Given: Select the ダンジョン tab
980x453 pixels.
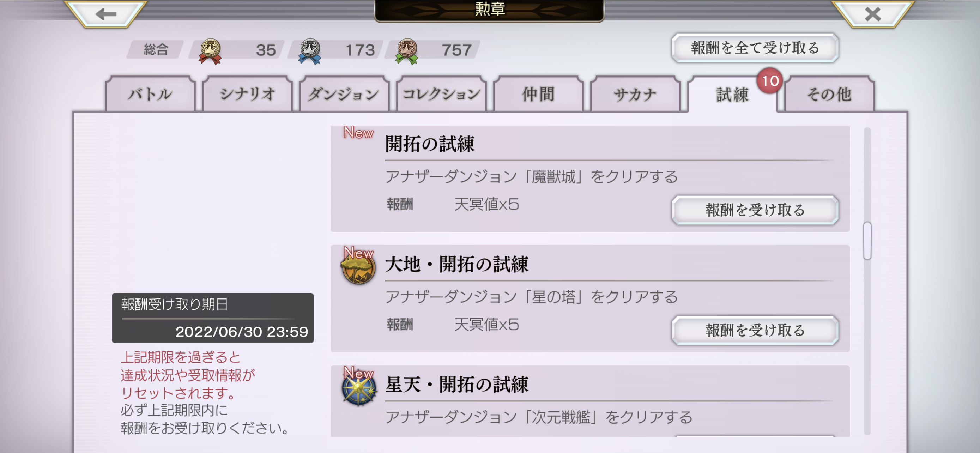Looking at the screenshot, I should [x=344, y=94].
